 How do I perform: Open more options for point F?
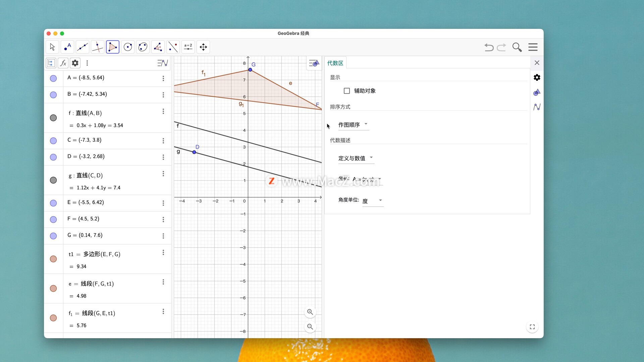click(x=163, y=220)
